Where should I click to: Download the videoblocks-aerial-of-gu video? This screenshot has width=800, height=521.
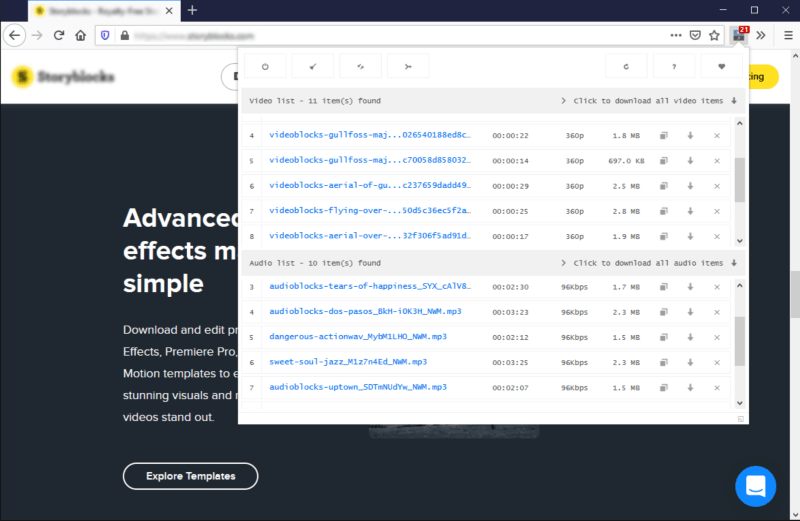pos(690,186)
